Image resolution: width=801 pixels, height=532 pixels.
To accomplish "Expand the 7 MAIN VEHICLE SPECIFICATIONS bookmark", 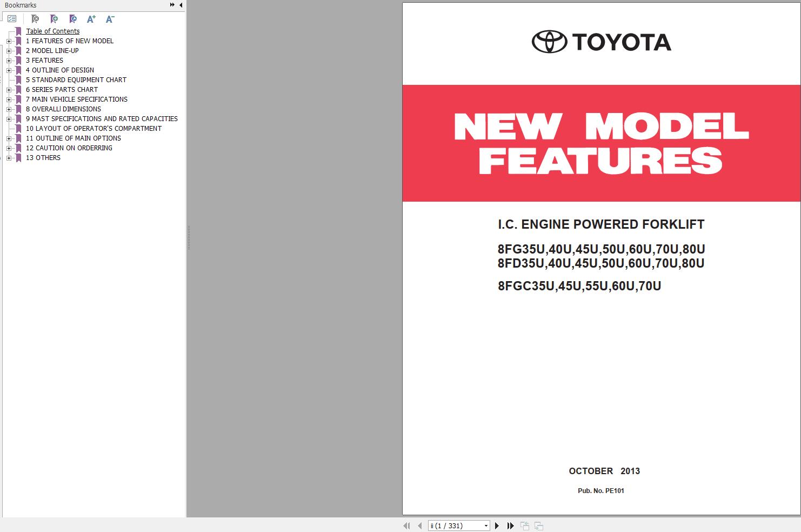I will pyautogui.click(x=9, y=99).
